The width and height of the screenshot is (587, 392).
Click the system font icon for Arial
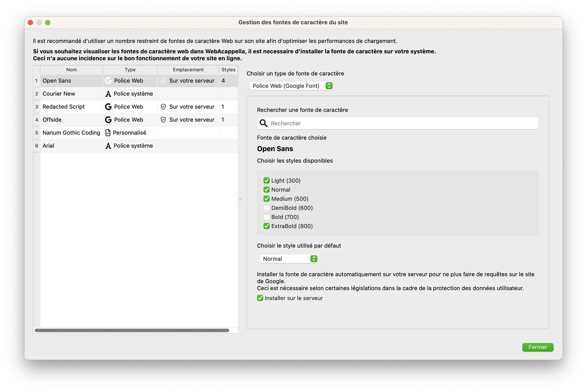point(108,146)
